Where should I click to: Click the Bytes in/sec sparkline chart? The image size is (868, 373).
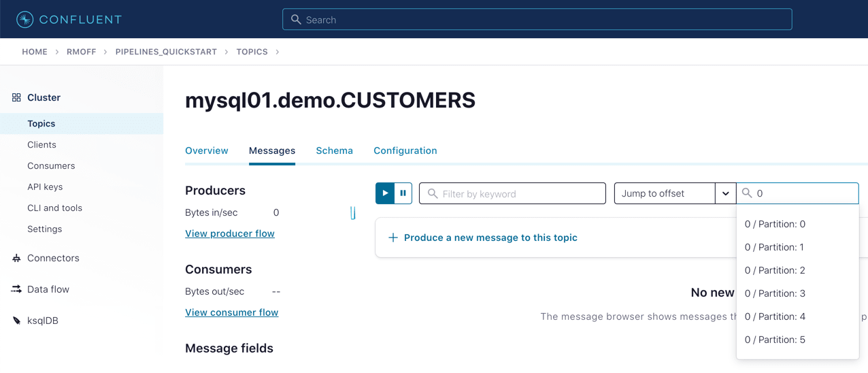(x=353, y=213)
